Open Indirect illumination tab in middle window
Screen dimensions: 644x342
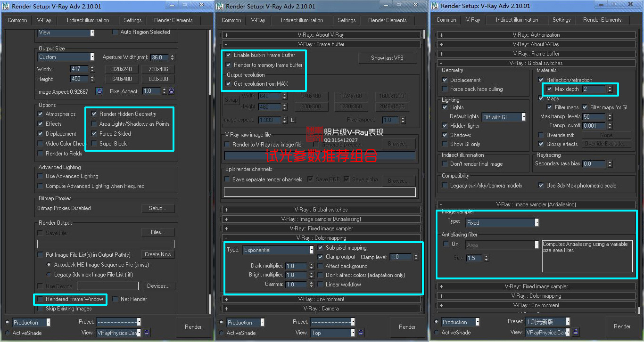point(302,20)
